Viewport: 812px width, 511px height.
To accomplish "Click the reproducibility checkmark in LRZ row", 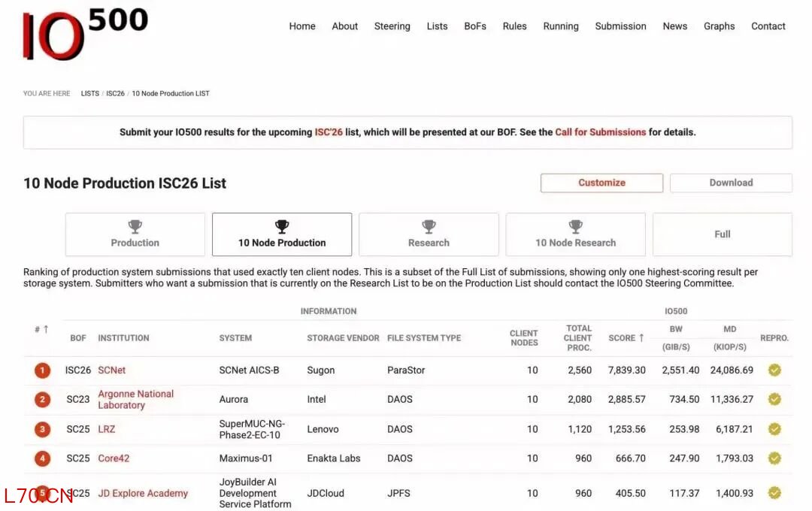I will tap(774, 428).
